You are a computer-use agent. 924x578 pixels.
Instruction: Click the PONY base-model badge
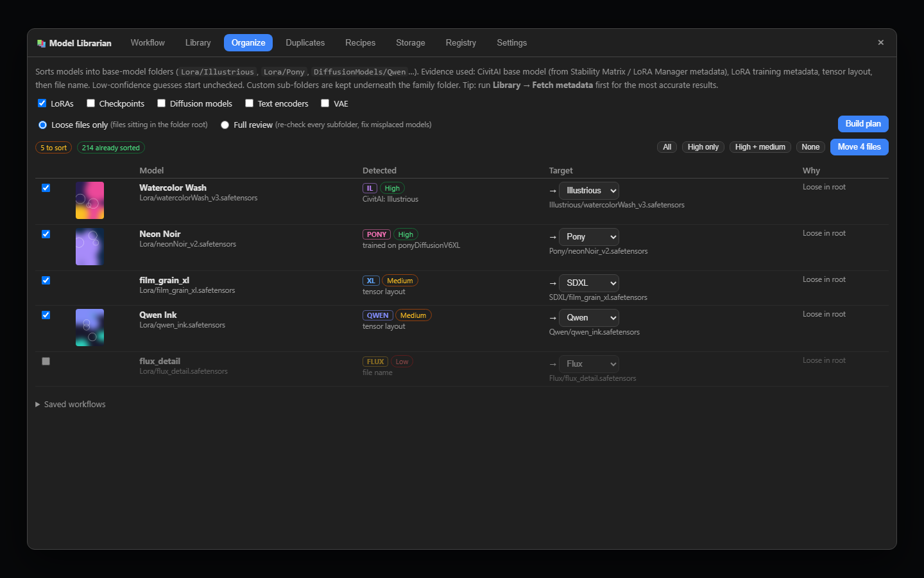[377, 234]
